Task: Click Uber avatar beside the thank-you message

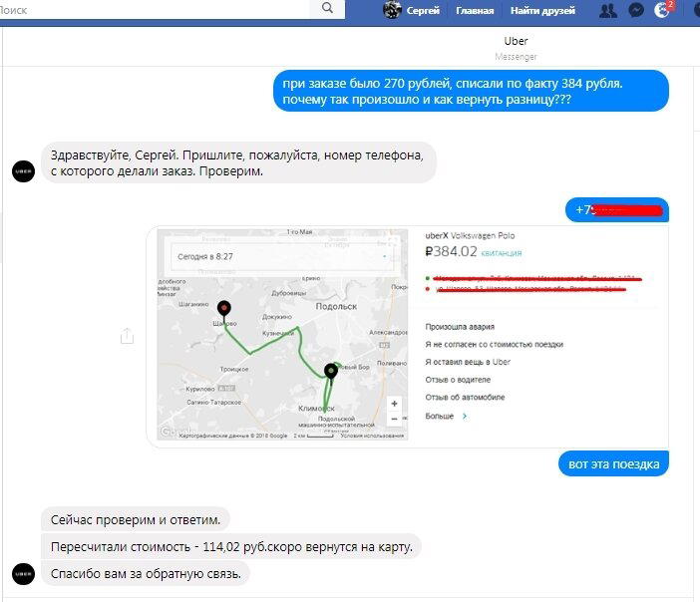Action: coord(23,574)
